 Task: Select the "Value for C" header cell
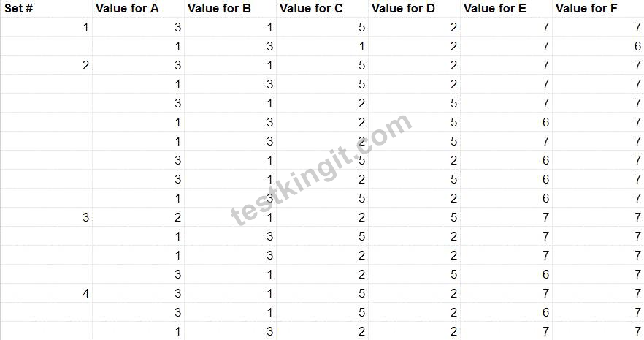(x=322, y=8)
